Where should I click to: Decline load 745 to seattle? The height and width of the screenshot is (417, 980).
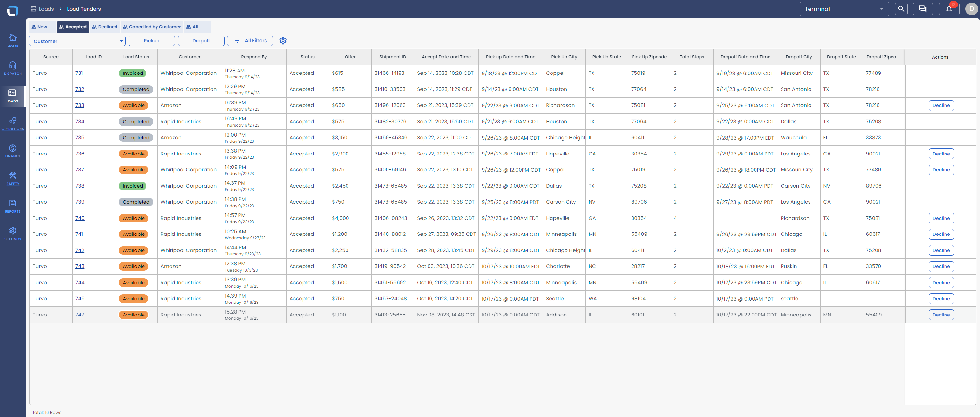click(x=941, y=299)
